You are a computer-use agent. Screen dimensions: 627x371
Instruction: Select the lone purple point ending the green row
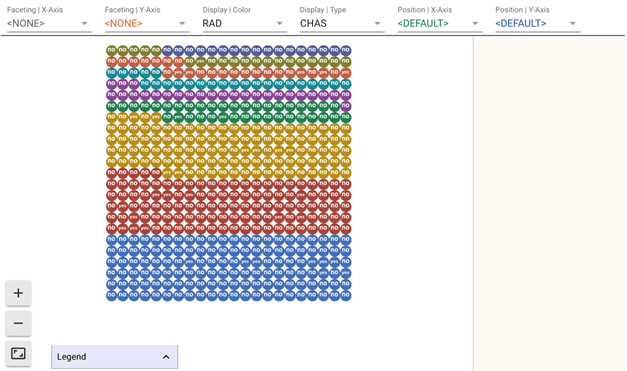pyautogui.click(x=345, y=106)
